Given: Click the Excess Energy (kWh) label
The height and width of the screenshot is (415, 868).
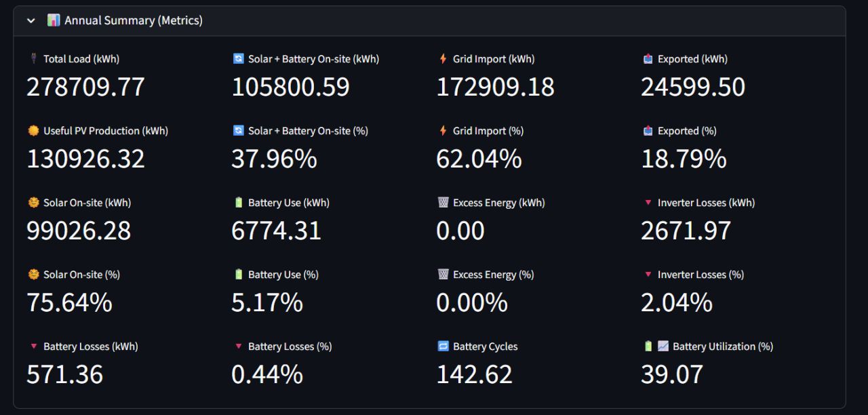Looking at the screenshot, I should [x=499, y=203].
